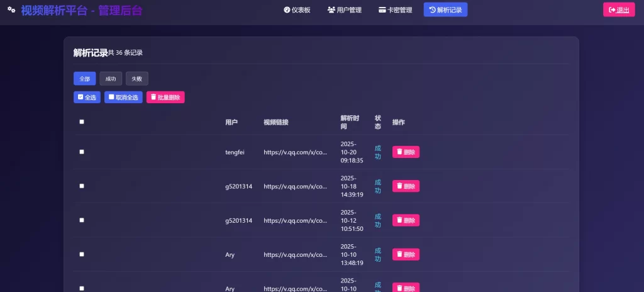Click username g5201314 in 14:39:19 row
The width and height of the screenshot is (644, 292).
point(238,186)
